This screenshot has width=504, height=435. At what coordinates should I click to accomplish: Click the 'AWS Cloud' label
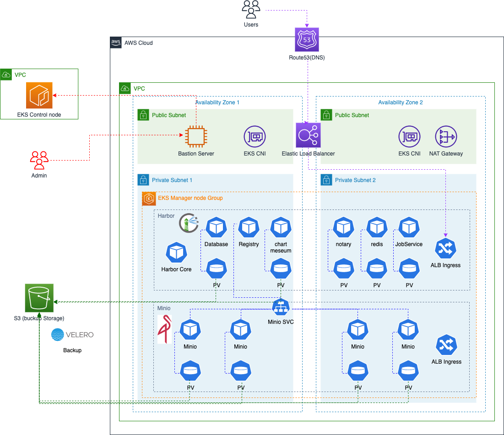tap(139, 43)
